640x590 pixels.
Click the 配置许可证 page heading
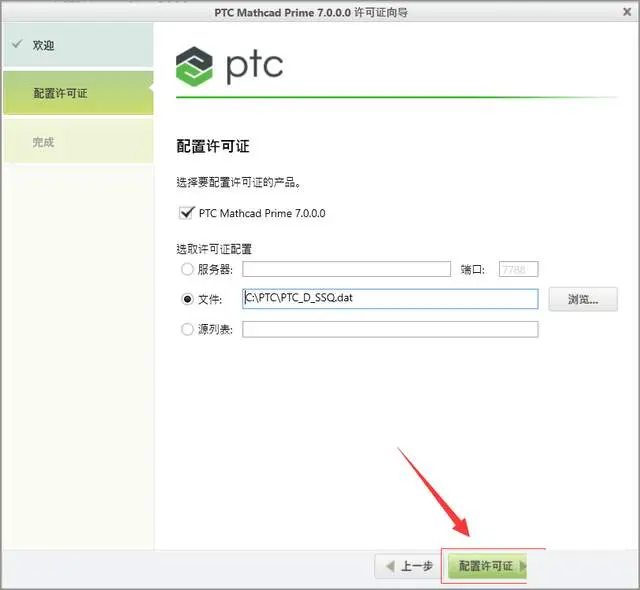(213, 146)
